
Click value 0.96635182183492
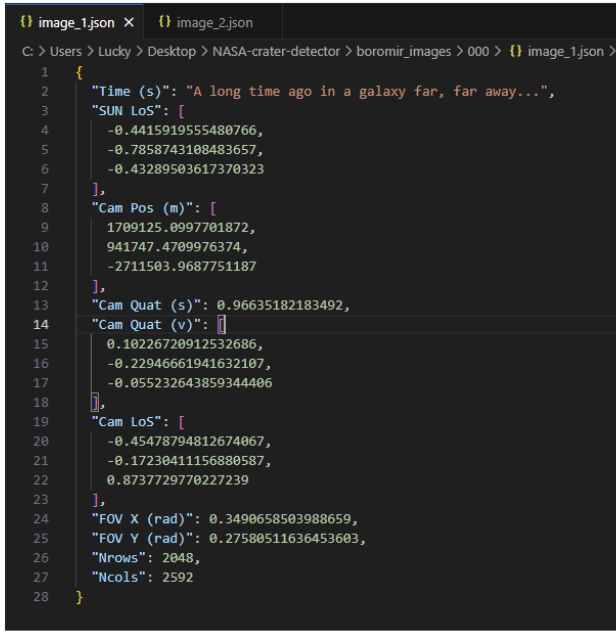(x=280, y=305)
